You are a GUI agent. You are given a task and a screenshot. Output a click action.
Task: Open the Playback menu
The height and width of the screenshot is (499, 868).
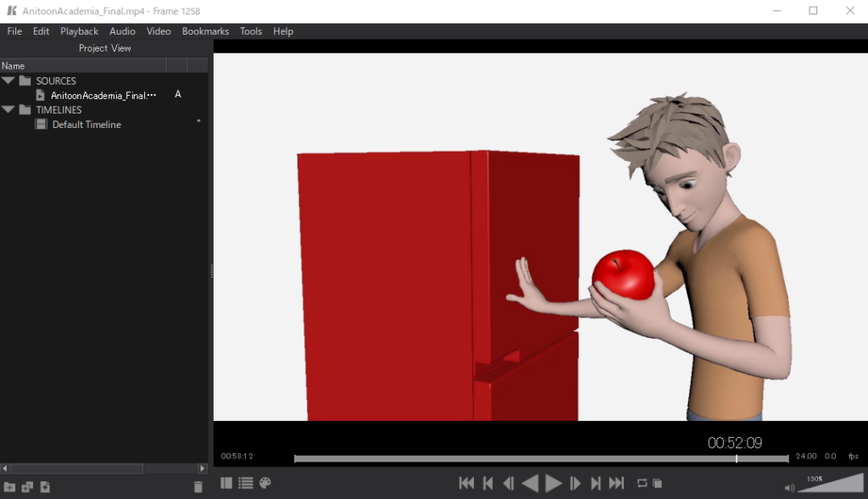(x=79, y=31)
